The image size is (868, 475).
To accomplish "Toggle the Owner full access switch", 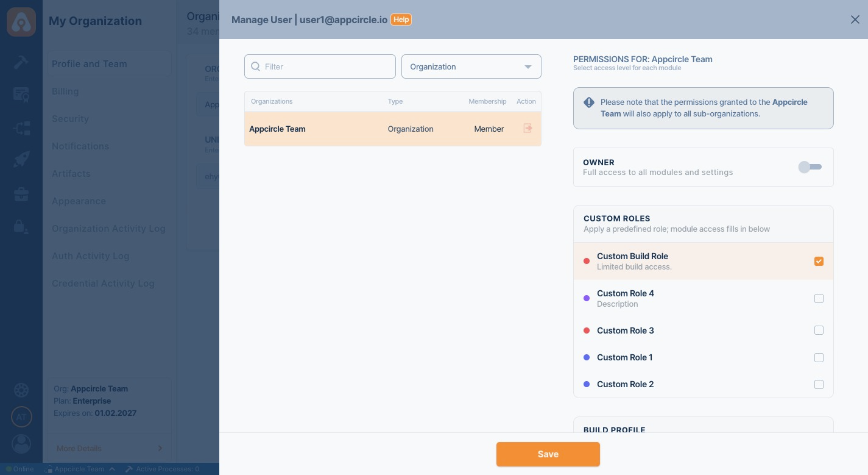I will (x=810, y=167).
